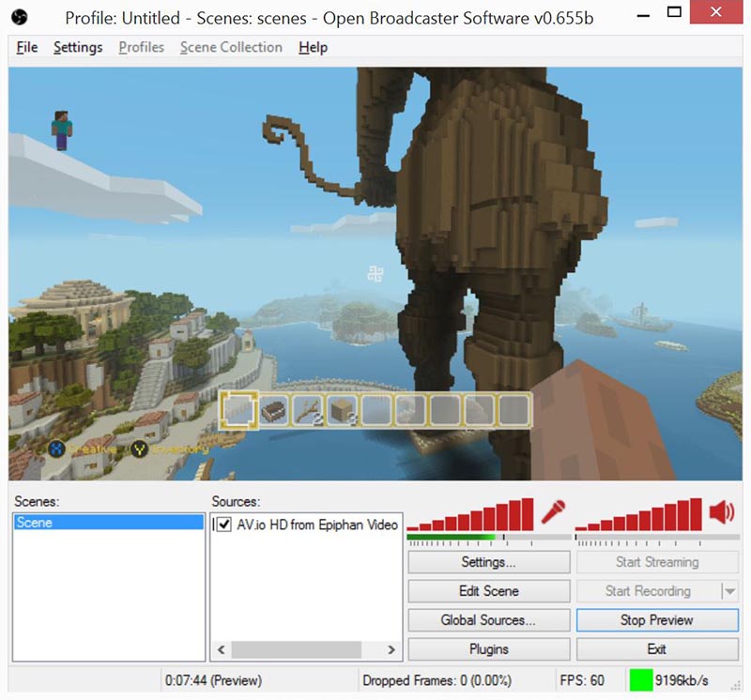Screen dimensions: 751x700
Task: Open the File menu
Action: 27,48
